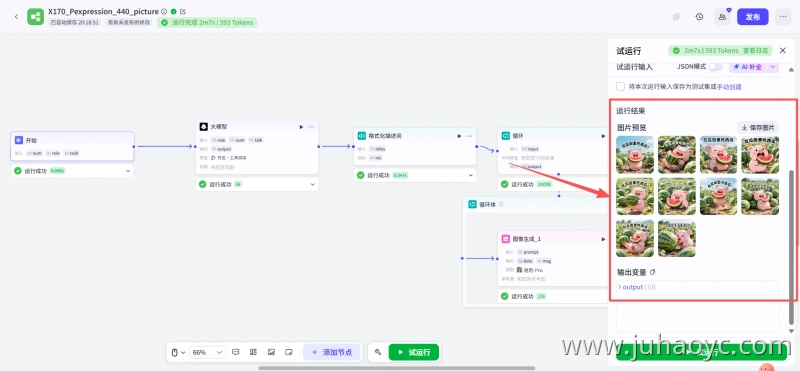Expand the 开始 node 运行成功 result chevron
The image size is (800, 371).
click(x=128, y=171)
